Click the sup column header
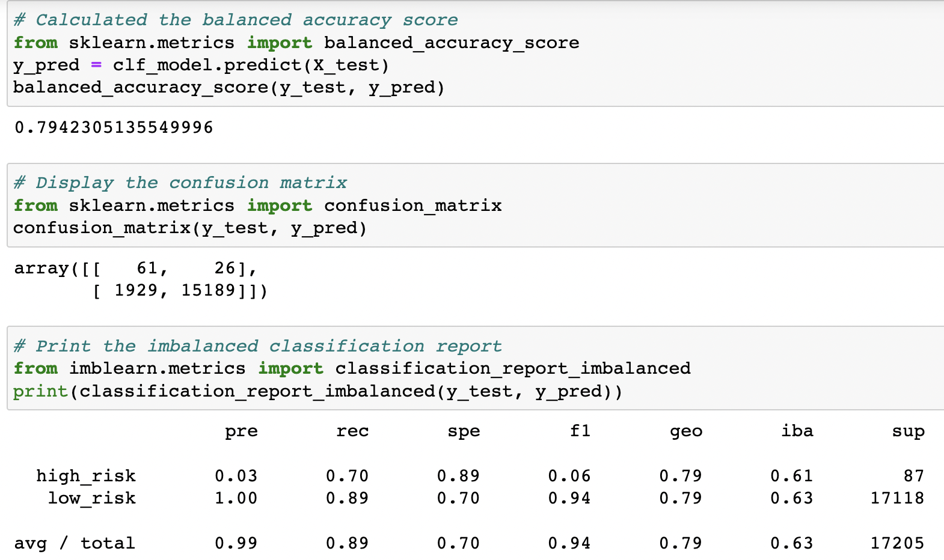944x560 pixels. pos(909,431)
